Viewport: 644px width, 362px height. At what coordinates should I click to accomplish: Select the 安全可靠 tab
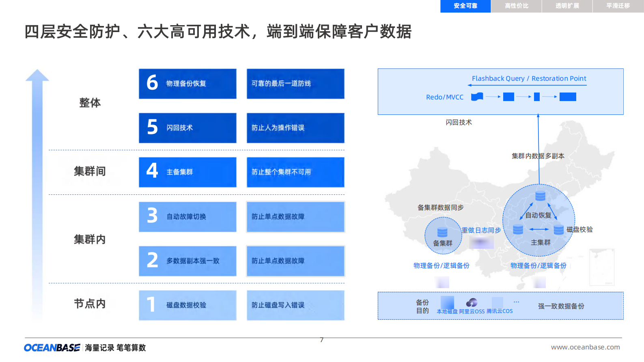pos(465,6)
